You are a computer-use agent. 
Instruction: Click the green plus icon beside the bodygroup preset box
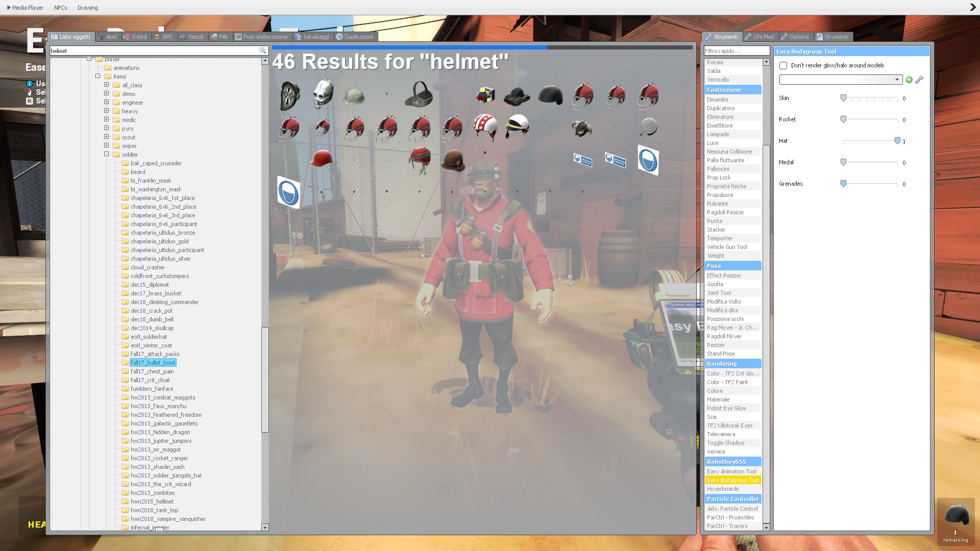[909, 80]
